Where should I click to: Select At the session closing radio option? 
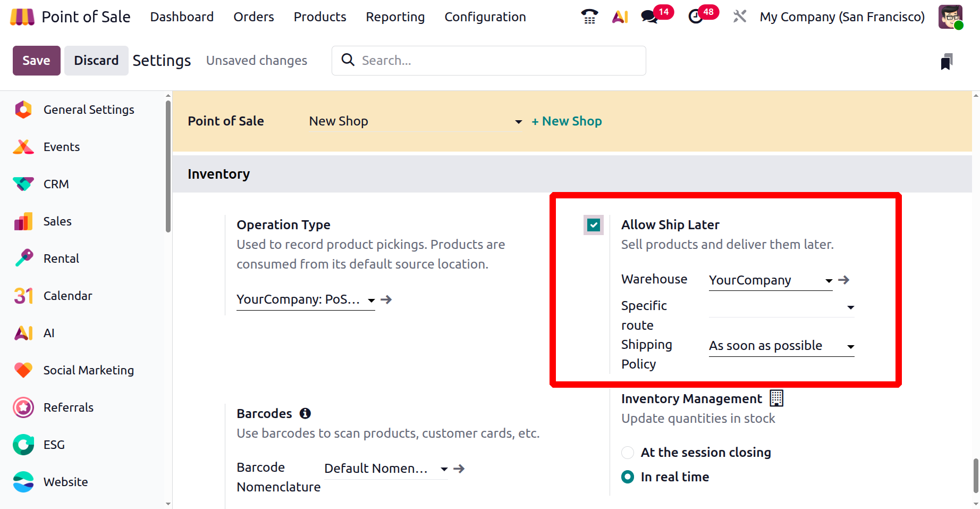[628, 453]
